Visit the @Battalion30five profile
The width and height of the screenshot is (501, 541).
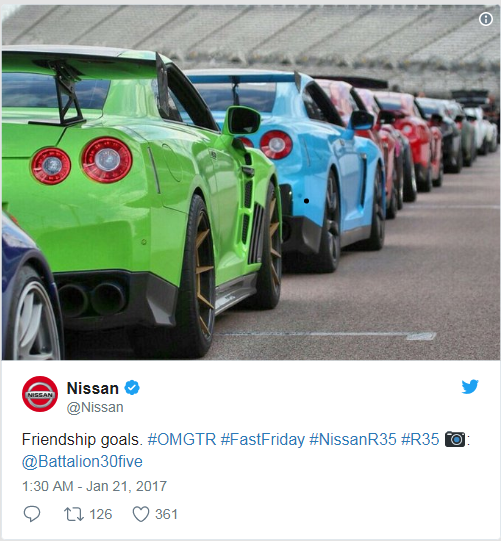82,461
